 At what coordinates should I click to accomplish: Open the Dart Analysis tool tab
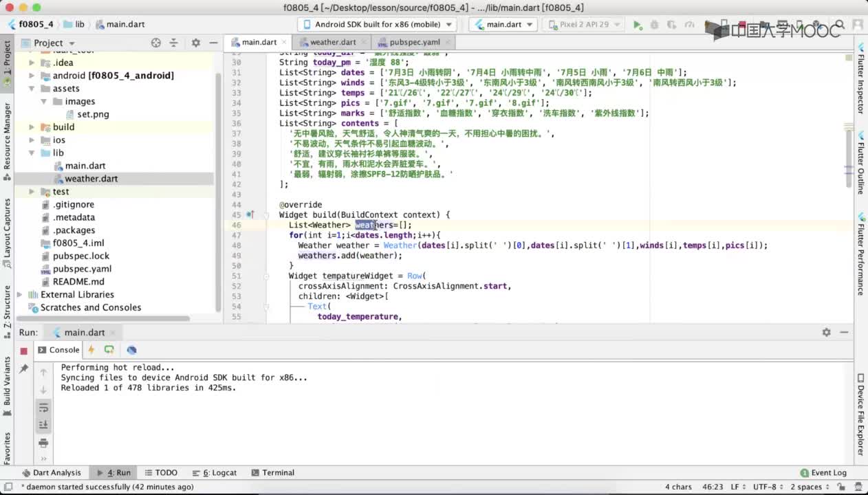(x=52, y=472)
